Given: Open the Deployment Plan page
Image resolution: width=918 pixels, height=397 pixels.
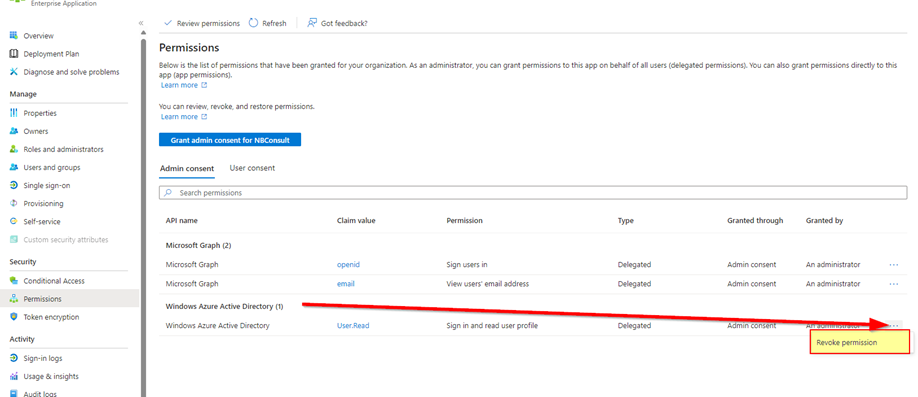Looking at the screenshot, I should tap(52, 54).
